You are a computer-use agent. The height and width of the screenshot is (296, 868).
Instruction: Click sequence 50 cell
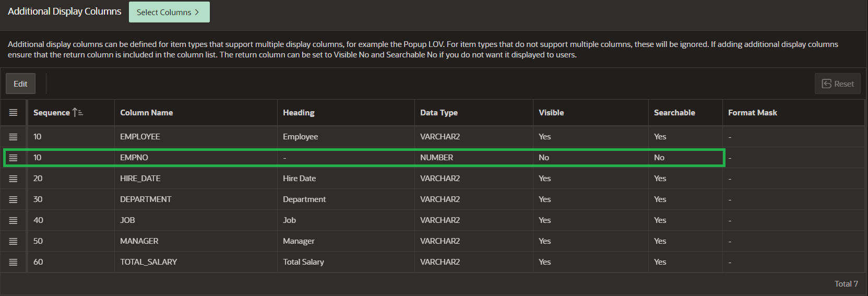coord(71,241)
